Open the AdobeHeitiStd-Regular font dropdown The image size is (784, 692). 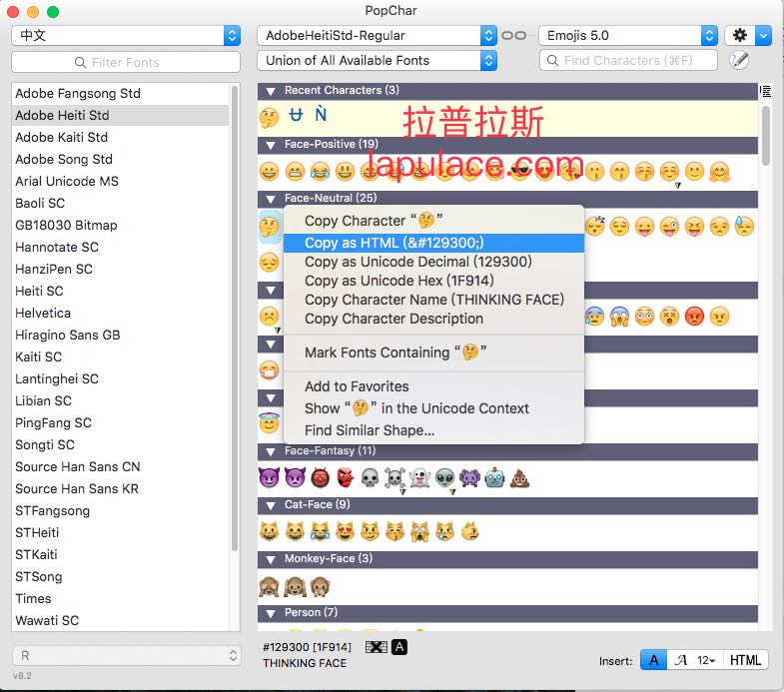pyautogui.click(x=377, y=36)
